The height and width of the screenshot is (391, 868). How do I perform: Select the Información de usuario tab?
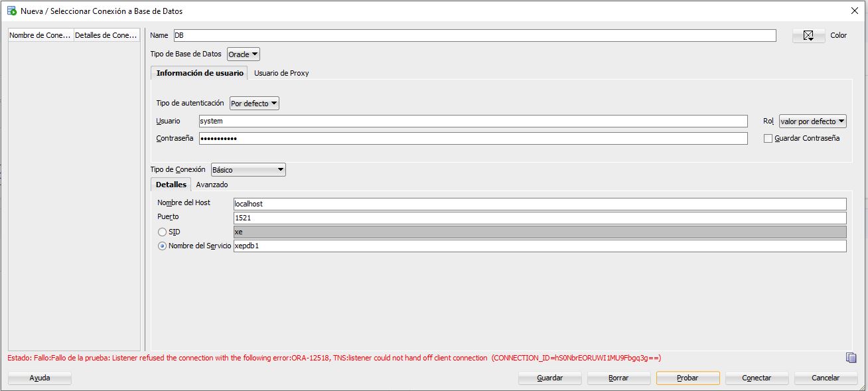coord(199,73)
